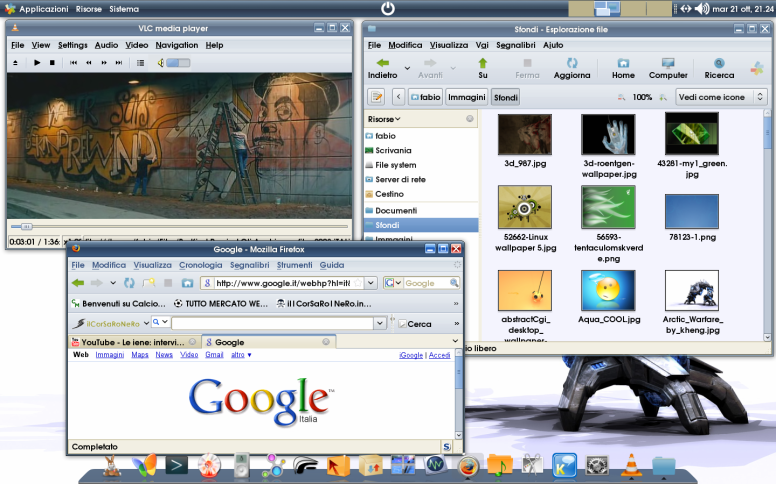
Task: Click system volume icon in top panel
Action: click(702, 8)
